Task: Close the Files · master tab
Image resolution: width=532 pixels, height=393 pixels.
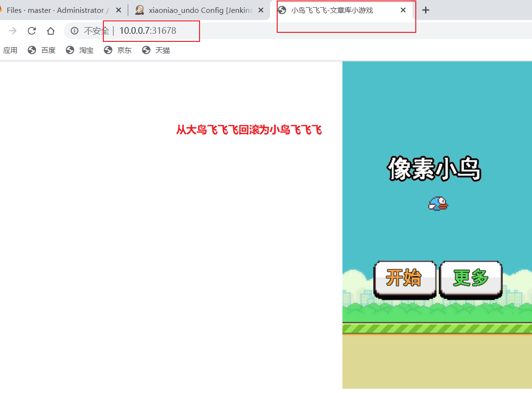Action: click(118, 10)
